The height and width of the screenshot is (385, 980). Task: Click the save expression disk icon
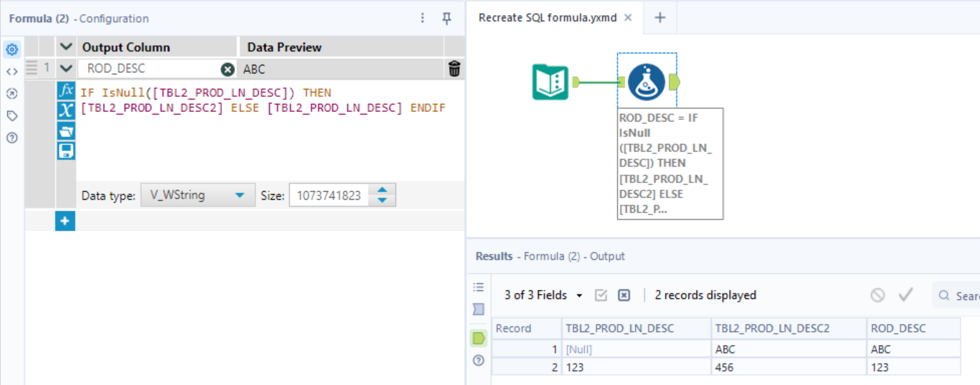click(66, 151)
